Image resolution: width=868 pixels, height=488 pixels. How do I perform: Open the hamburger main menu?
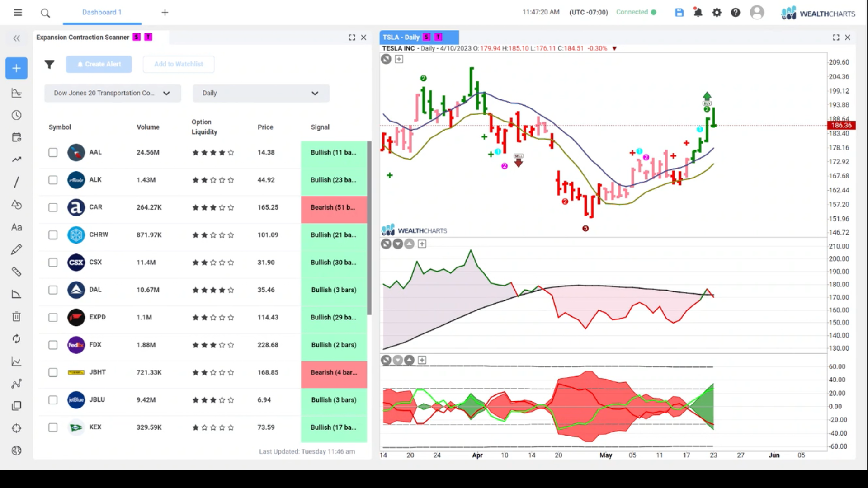tap(18, 13)
